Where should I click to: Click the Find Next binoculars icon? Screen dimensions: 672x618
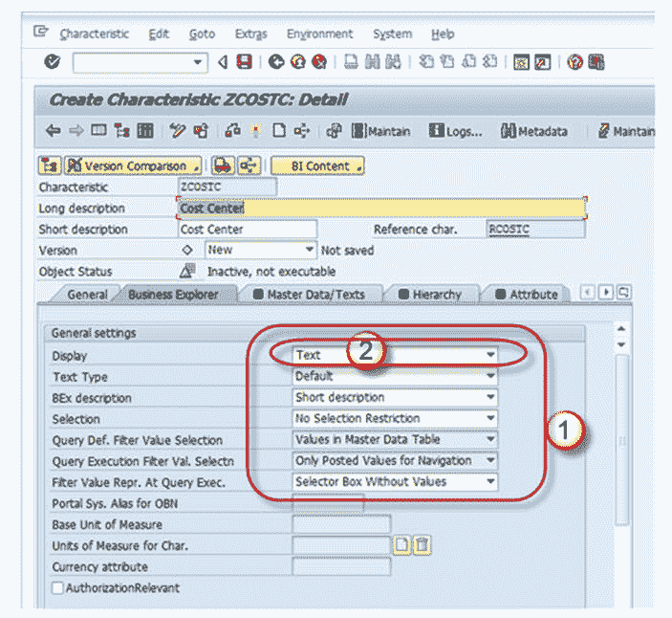393,62
